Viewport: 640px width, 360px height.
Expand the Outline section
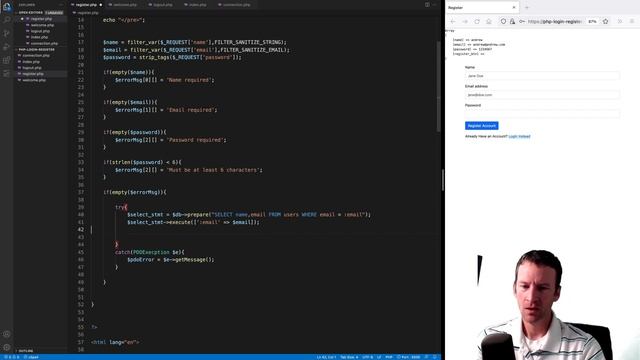click(x=25, y=351)
